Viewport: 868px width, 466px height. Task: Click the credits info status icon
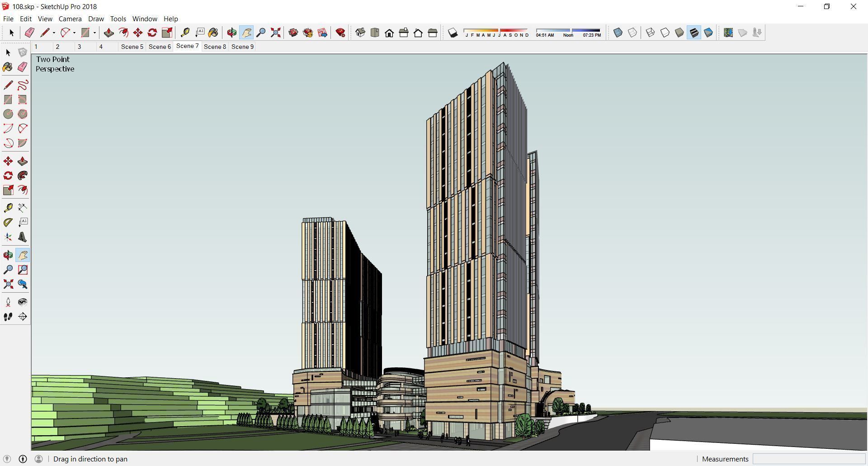[23, 459]
